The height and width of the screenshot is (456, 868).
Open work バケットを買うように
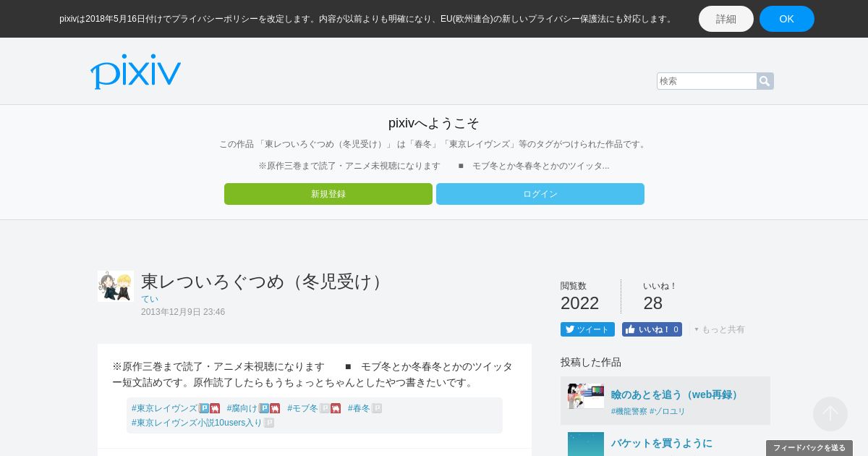coord(662,443)
